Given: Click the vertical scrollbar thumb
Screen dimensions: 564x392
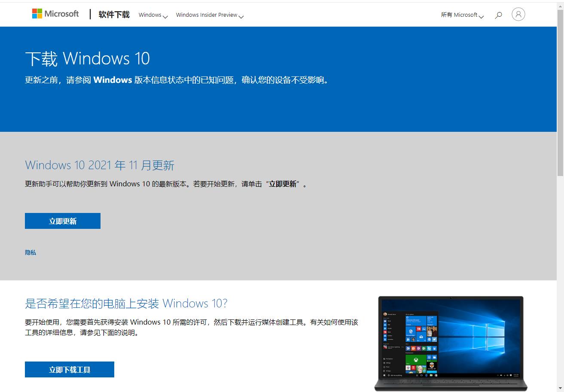Looking at the screenshot, I should 560,92.
